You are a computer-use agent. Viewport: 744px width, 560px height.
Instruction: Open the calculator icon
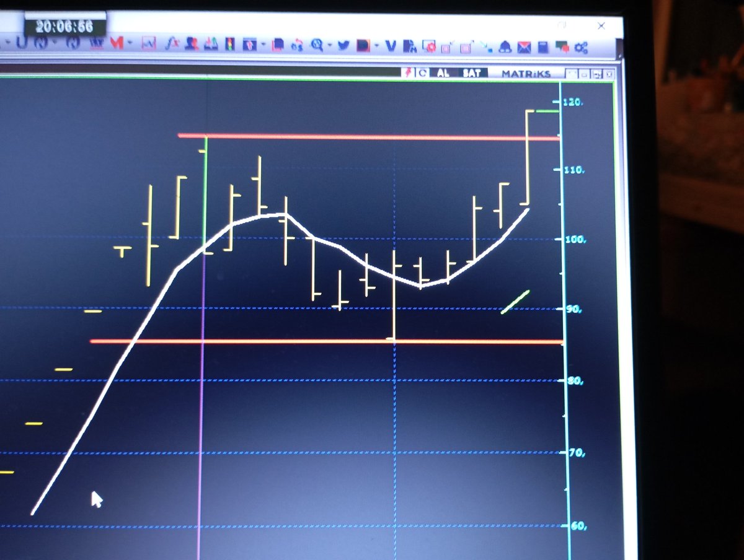click(543, 47)
